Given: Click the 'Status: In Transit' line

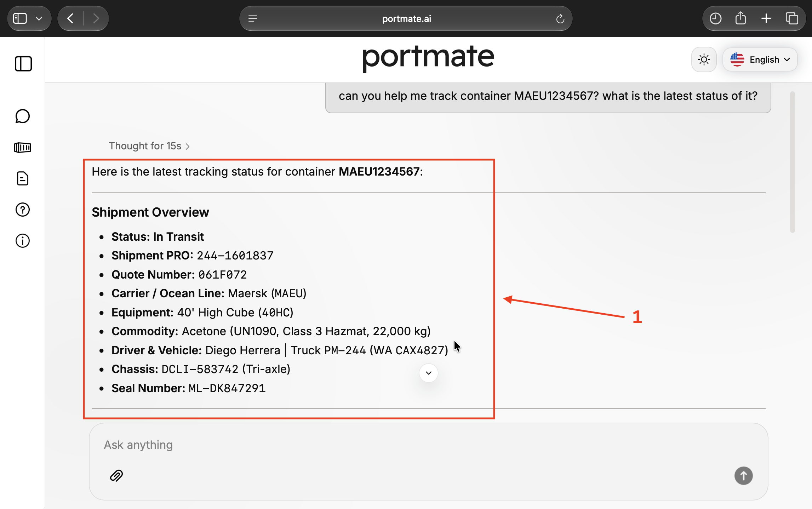Looking at the screenshot, I should [158, 236].
